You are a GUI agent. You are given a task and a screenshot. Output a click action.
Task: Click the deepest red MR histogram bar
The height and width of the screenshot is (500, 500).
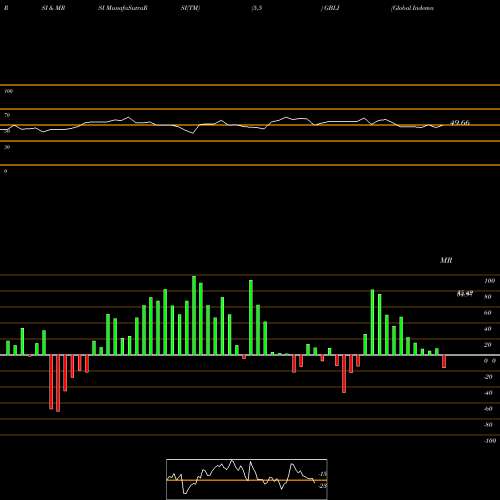[58, 383]
